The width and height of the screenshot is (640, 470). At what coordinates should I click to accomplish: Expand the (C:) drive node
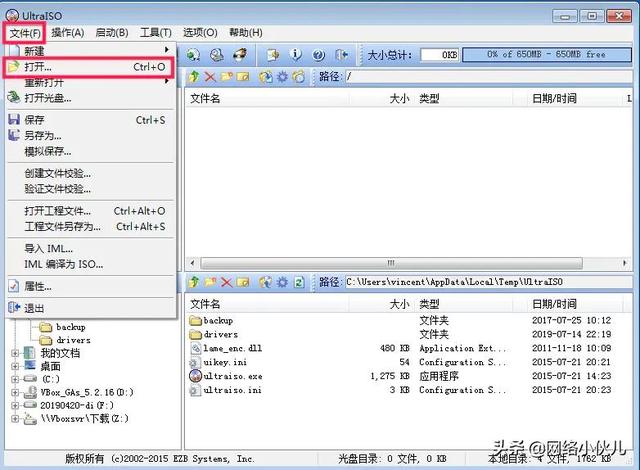click(15, 379)
